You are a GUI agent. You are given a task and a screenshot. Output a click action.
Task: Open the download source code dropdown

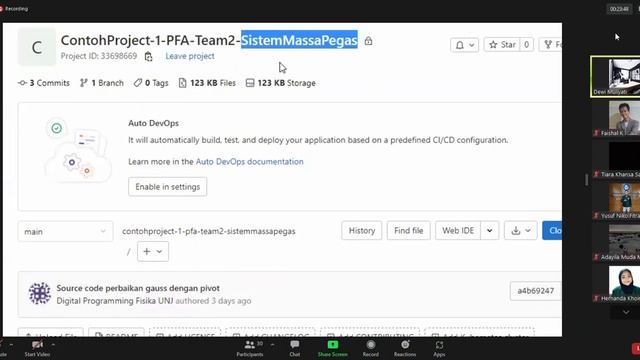[521, 231]
